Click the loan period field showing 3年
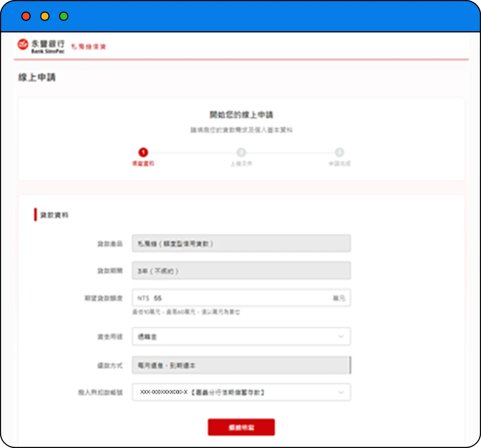The height and width of the screenshot is (448, 481). click(x=241, y=271)
